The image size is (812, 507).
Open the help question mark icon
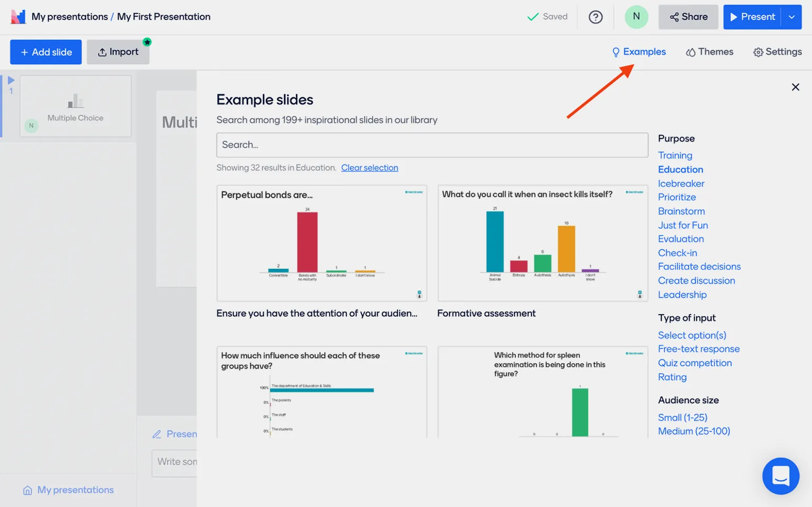pyautogui.click(x=595, y=17)
